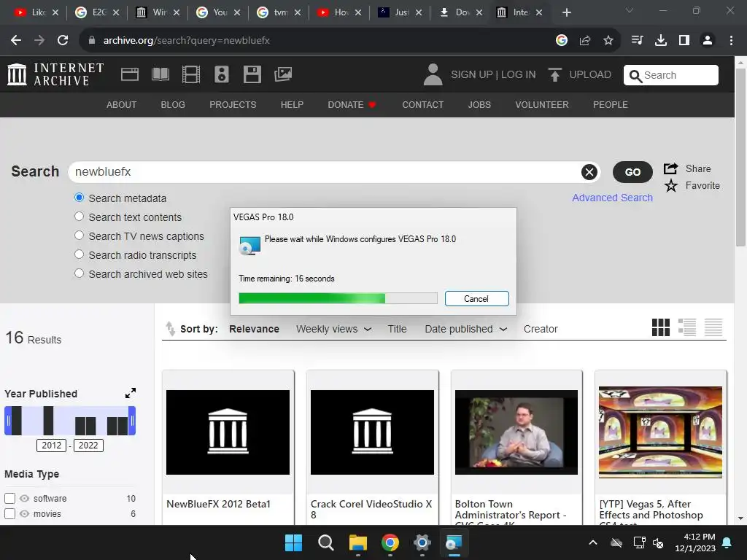
Task: Select Search metadata radio button
Action: [79, 198]
